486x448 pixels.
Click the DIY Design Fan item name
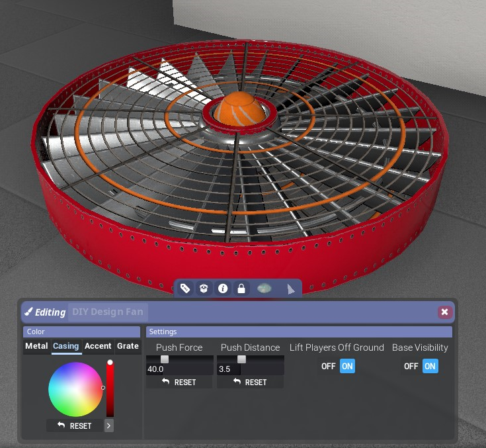[108, 312]
